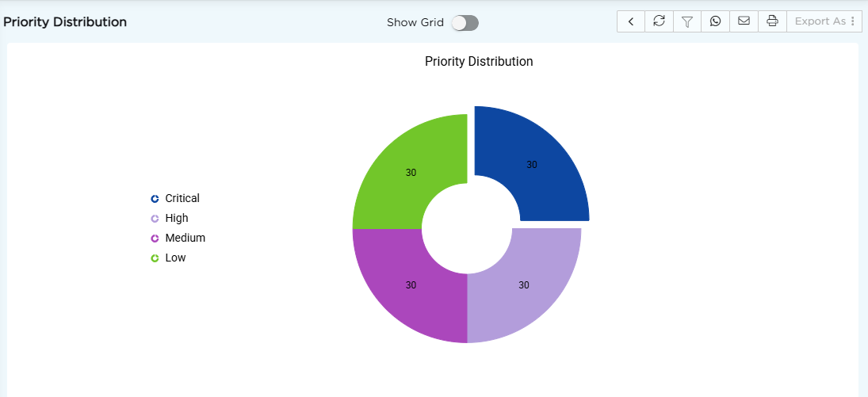Click the back arrow icon

(631, 21)
